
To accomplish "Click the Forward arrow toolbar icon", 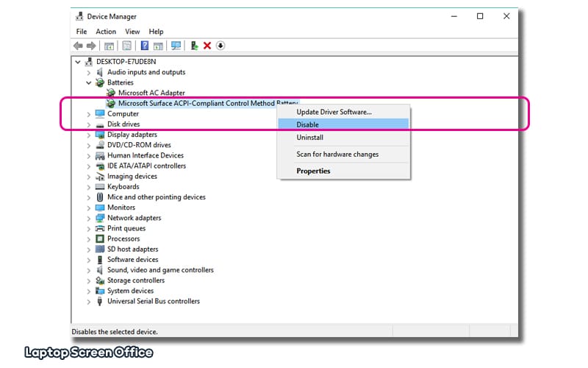I will [x=91, y=46].
